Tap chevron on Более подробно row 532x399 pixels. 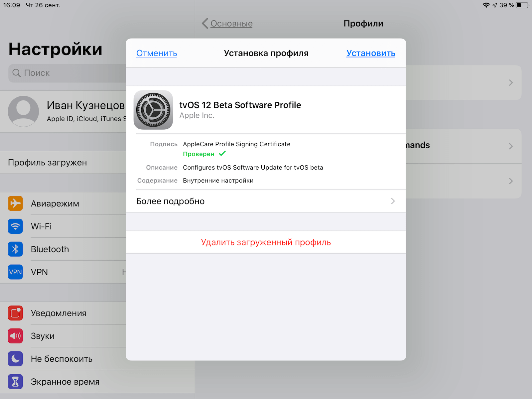393,201
